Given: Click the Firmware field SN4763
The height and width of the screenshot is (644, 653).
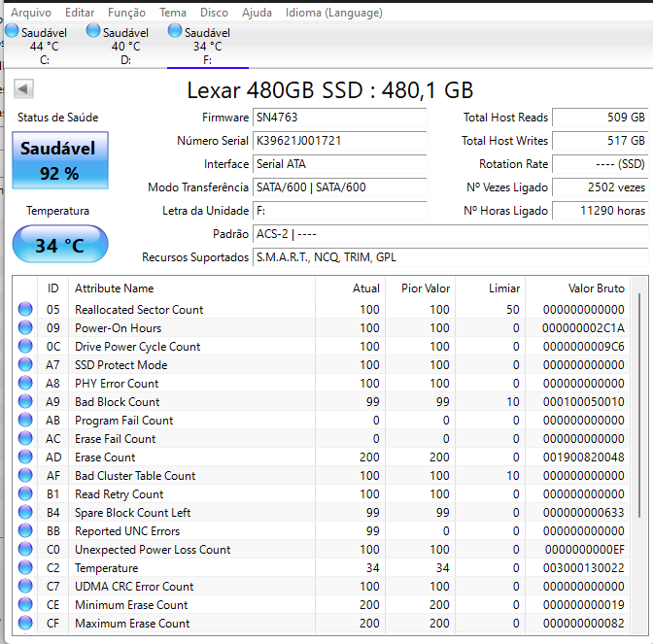Looking at the screenshot, I should 340,118.
